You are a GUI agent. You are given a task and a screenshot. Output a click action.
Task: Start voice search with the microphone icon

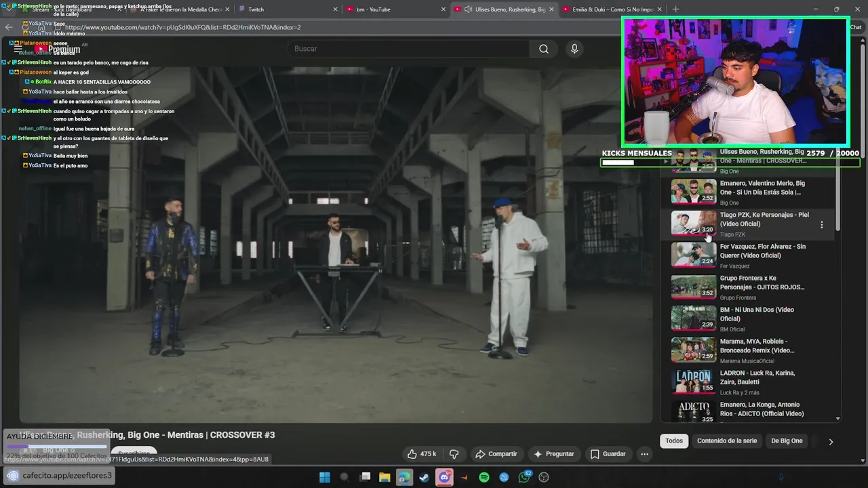[574, 49]
